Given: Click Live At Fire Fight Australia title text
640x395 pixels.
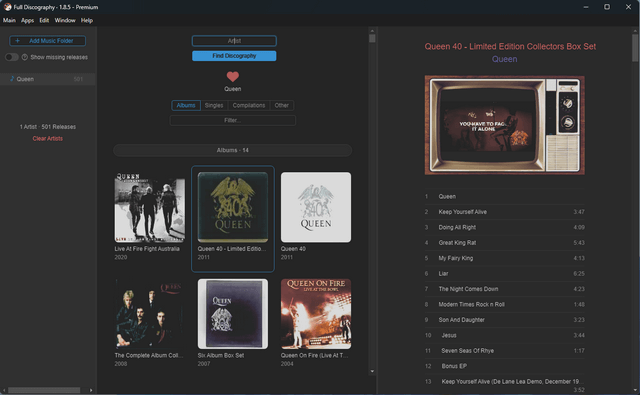Looking at the screenshot, I should coord(147,249).
